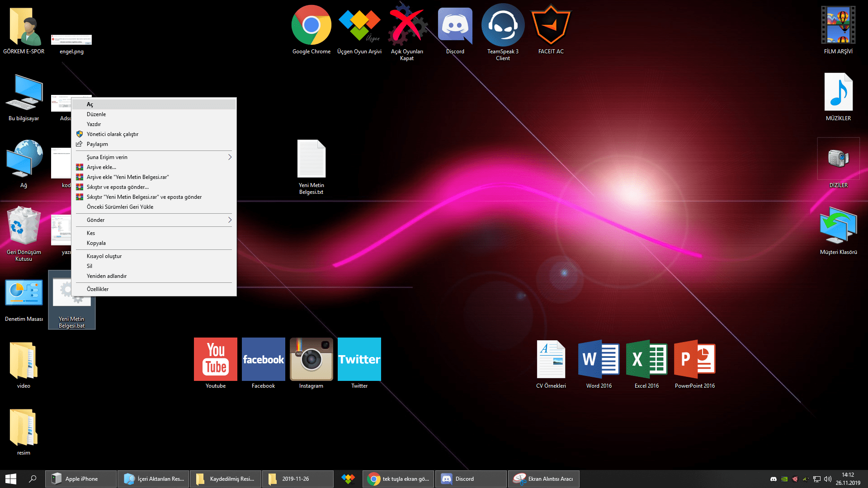
Task: Expand the Şuna Erişim verin submenu
Action: (154, 157)
